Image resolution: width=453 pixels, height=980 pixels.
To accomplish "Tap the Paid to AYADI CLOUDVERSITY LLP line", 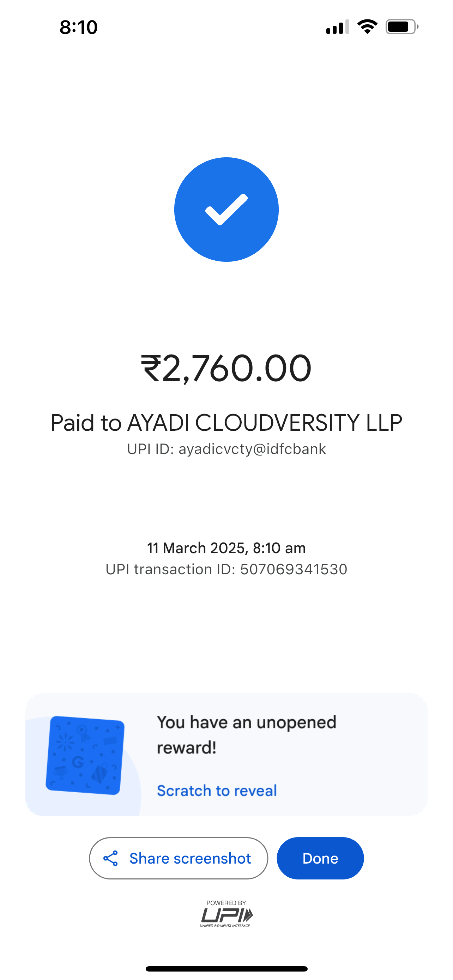I will coord(226,423).
